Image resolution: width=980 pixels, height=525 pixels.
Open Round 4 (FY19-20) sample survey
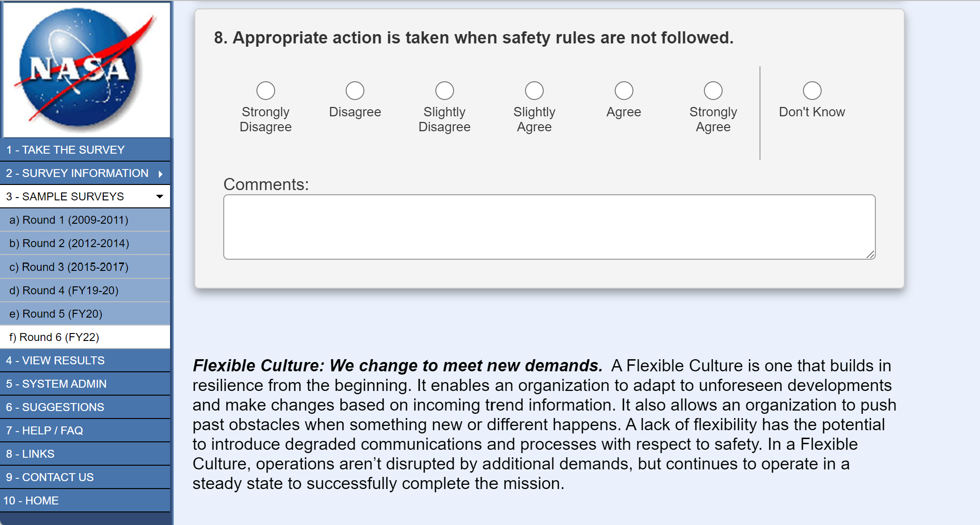tap(64, 291)
